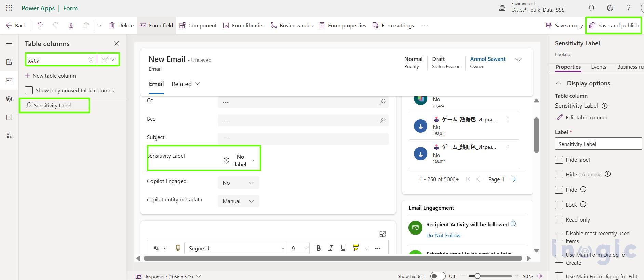Viewport: 644px width, 280px height.
Task: Open the filter dropdown in Table columns
Action: [x=108, y=59]
